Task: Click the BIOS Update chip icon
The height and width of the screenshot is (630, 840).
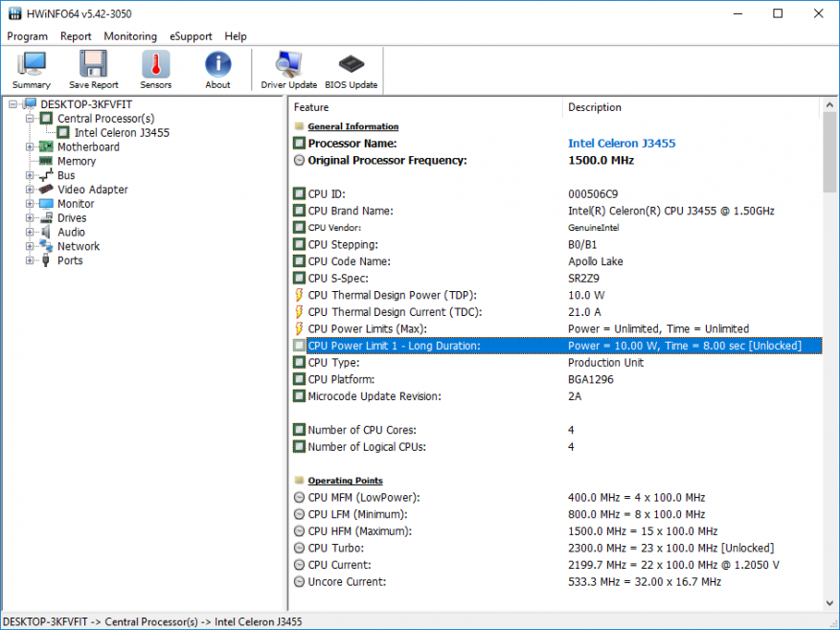Action: pyautogui.click(x=351, y=65)
